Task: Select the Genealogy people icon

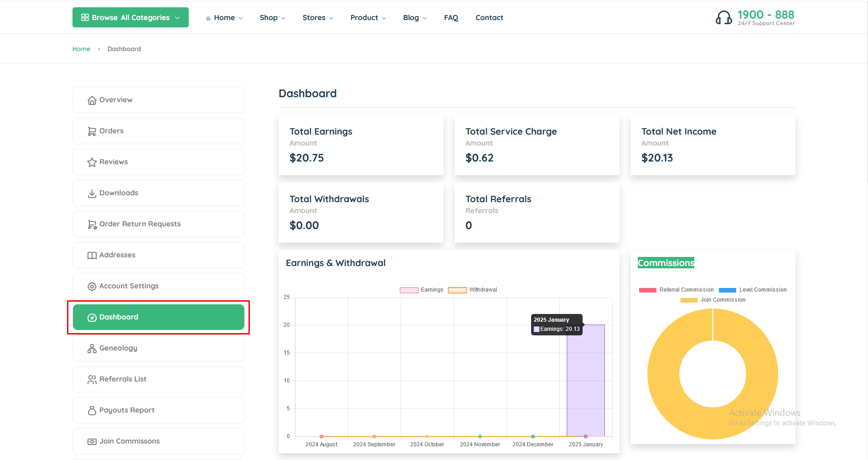Action: coord(92,348)
